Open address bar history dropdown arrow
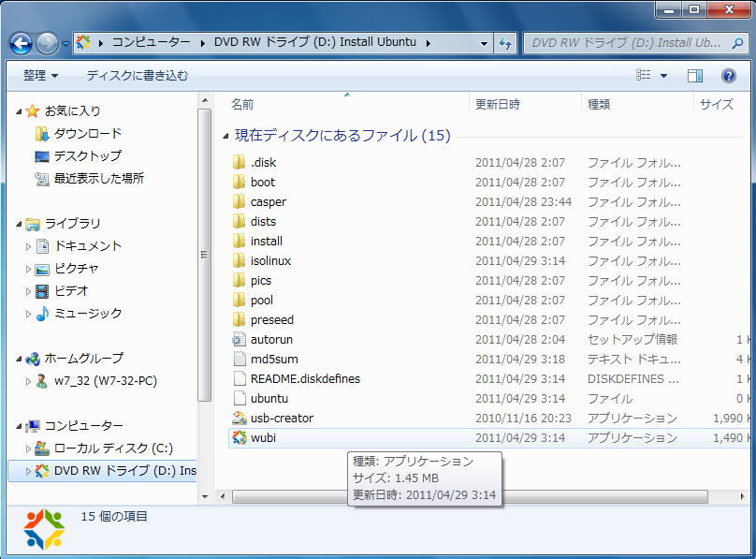The width and height of the screenshot is (756, 559). click(484, 43)
